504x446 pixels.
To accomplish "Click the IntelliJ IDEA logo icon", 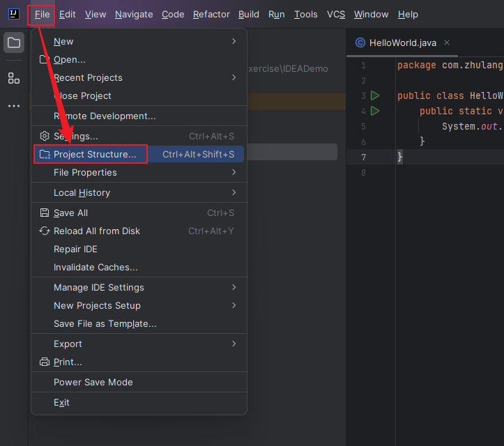I will click(13, 14).
